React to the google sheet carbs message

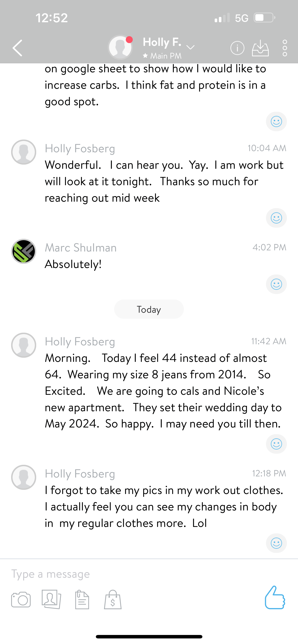pos(276,121)
